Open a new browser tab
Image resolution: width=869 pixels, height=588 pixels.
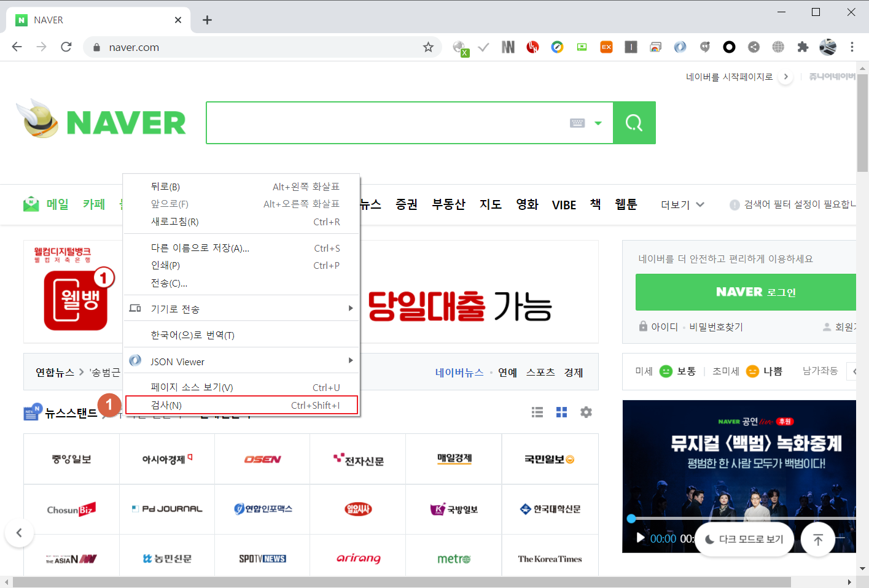tap(207, 20)
